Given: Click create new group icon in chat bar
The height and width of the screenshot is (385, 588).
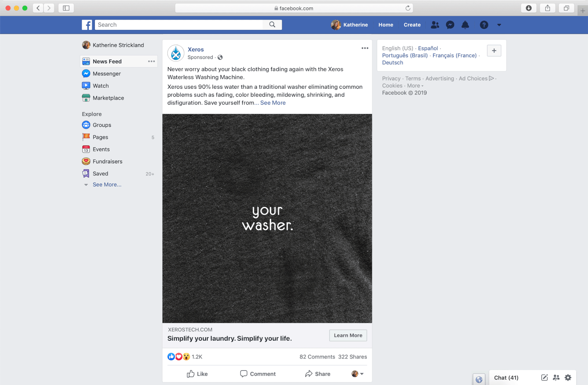Looking at the screenshot, I should 556,377.
